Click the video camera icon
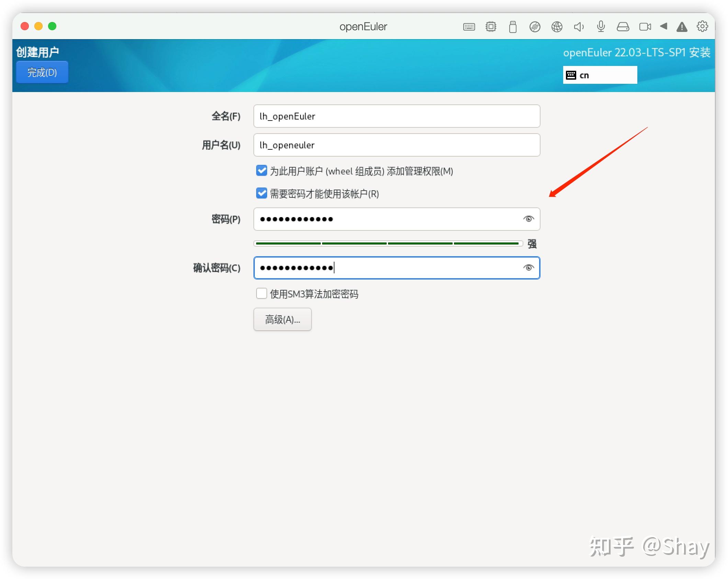Viewport: 728px width, 579px height. tap(645, 26)
